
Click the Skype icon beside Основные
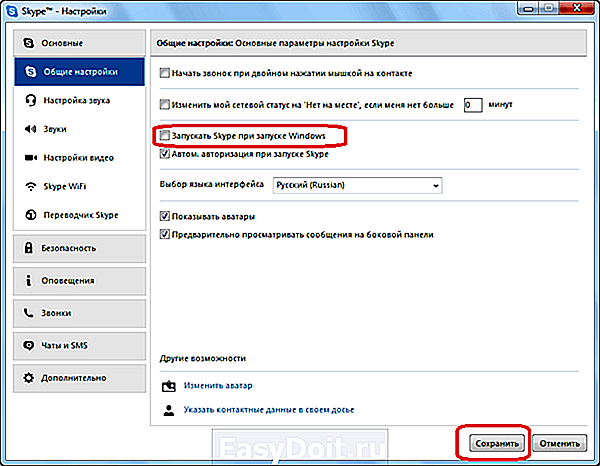pos(29,43)
